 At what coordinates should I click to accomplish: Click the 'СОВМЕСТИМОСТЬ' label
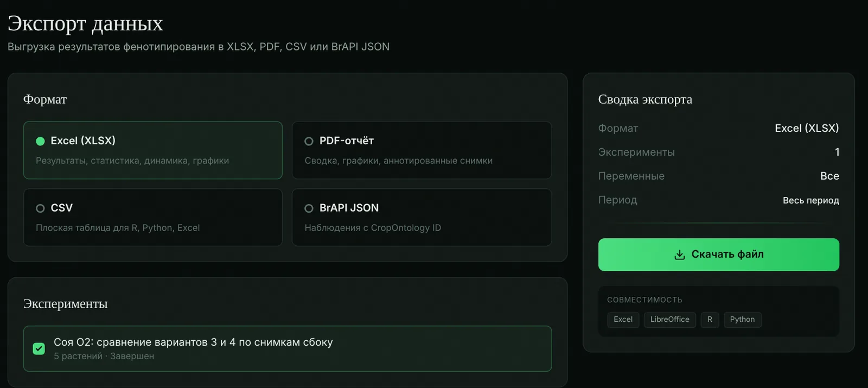click(644, 300)
